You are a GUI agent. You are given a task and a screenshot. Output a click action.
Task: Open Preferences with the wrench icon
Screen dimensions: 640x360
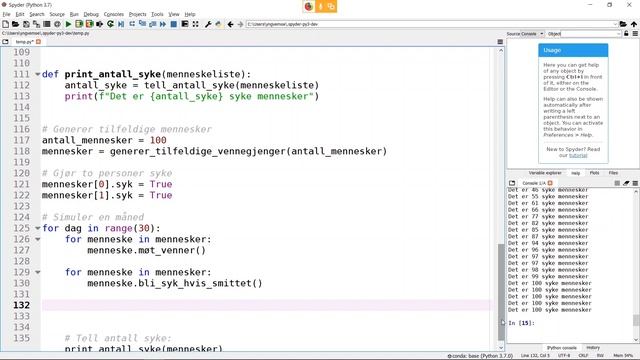pyautogui.click(x=208, y=24)
